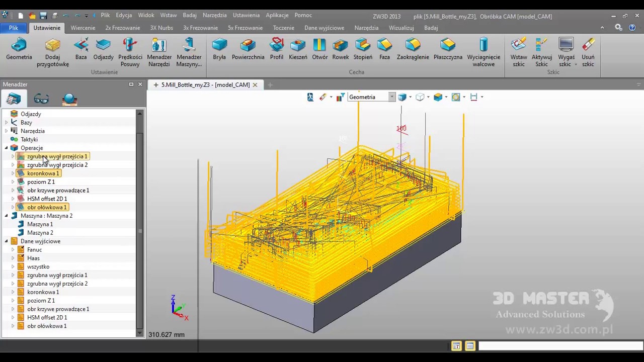Open the Menadżer Maszyny ribbon tool
644x362 pixels.
[x=189, y=52]
